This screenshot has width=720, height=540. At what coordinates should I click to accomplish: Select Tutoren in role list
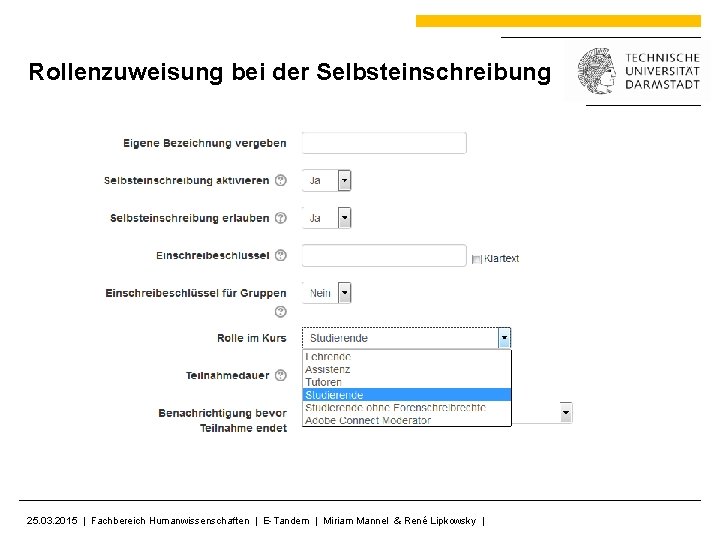coord(406,382)
